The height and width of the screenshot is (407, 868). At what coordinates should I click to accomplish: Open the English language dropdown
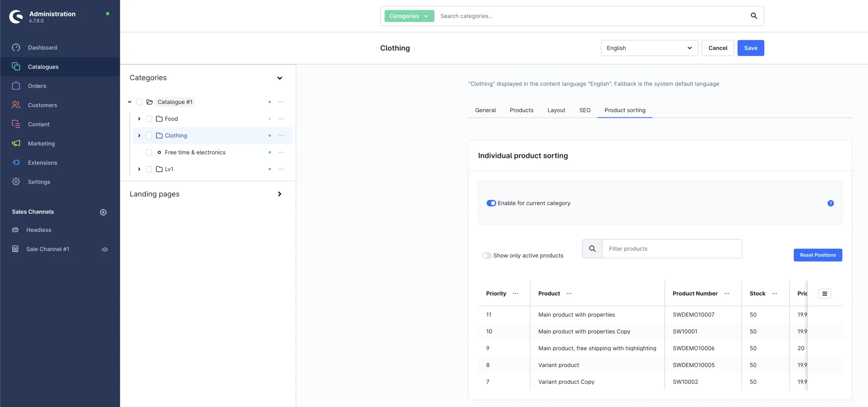(x=649, y=48)
